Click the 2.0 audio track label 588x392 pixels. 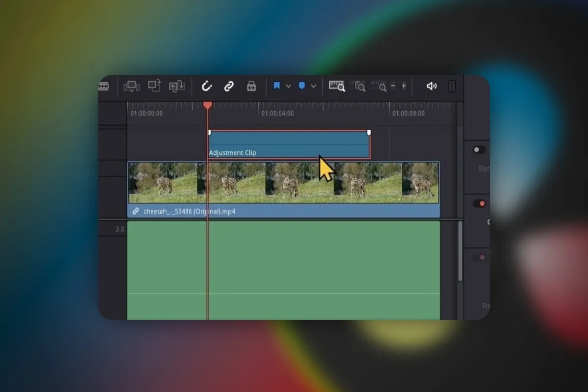120,229
